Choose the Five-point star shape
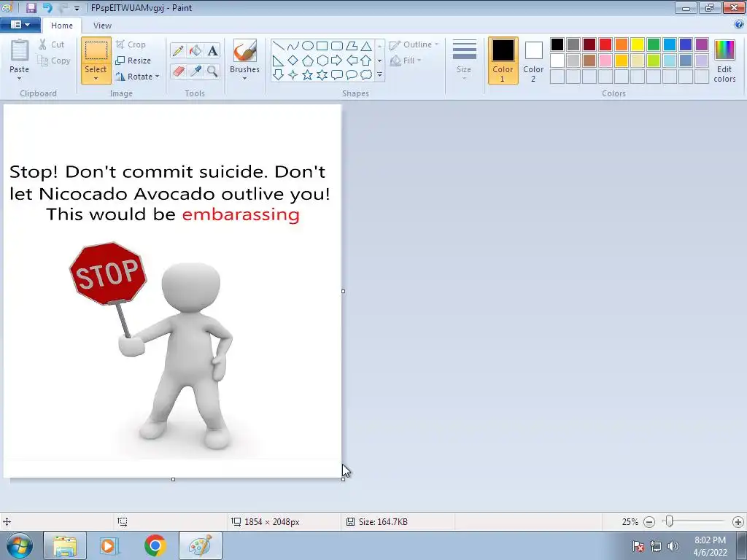 pos(308,75)
